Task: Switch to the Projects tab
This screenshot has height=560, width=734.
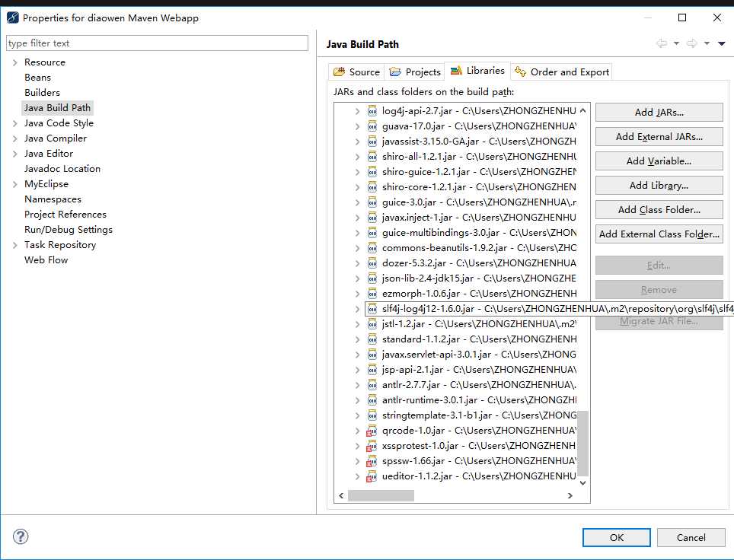Action: [415, 72]
